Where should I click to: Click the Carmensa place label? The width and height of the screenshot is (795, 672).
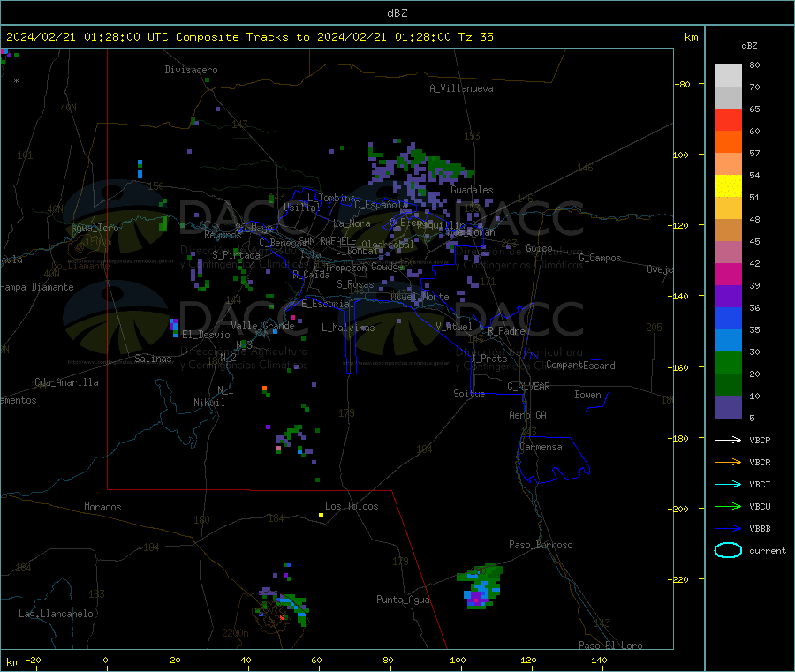[541, 447]
